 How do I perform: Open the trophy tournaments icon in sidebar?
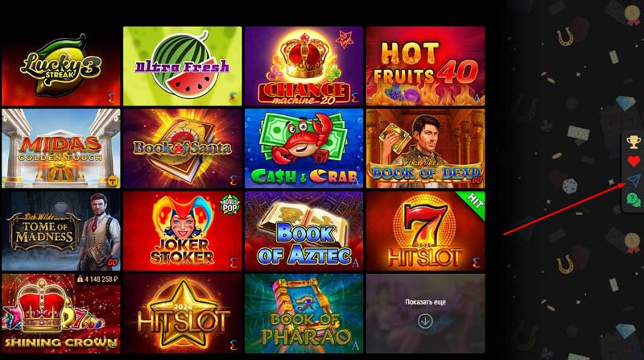pyautogui.click(x=634, y=143)
